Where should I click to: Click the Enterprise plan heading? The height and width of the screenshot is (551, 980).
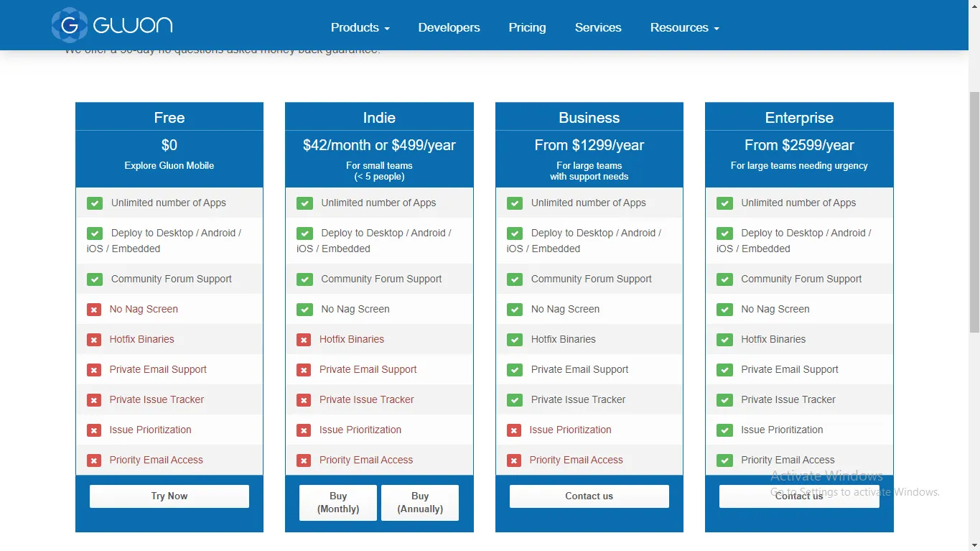tap(799, 118)
